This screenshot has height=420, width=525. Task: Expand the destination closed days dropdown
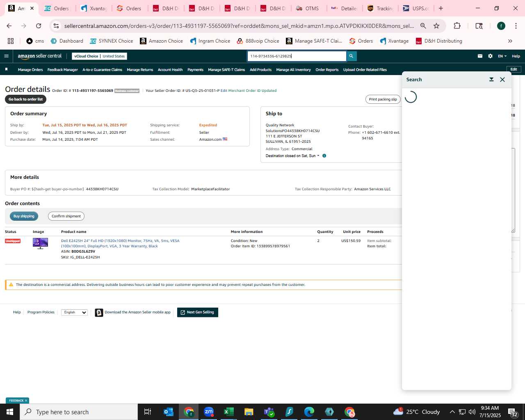tap(292, 156)
